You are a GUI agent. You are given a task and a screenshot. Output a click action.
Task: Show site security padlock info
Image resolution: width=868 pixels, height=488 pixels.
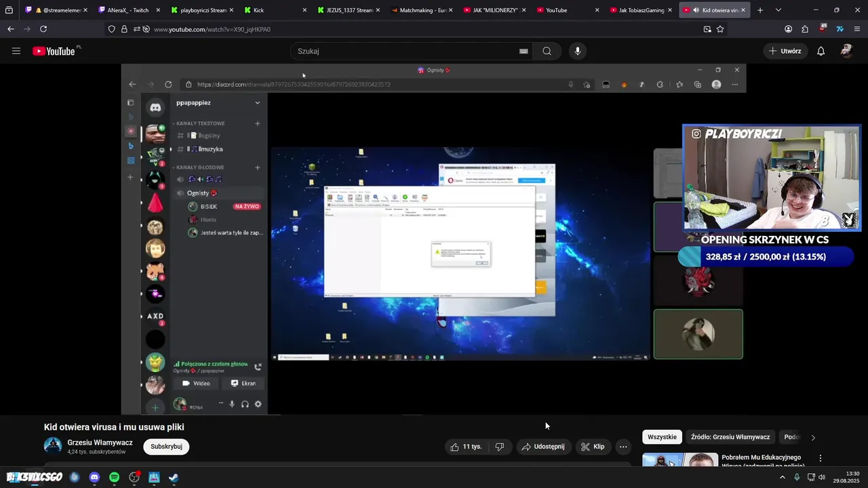point(124,29)
